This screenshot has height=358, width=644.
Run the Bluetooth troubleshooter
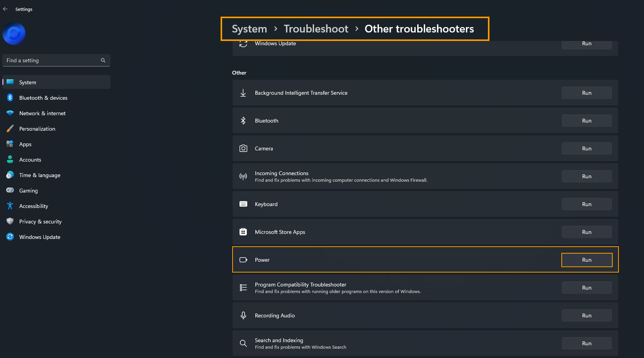pyautogui.click(x=586, y=121)
